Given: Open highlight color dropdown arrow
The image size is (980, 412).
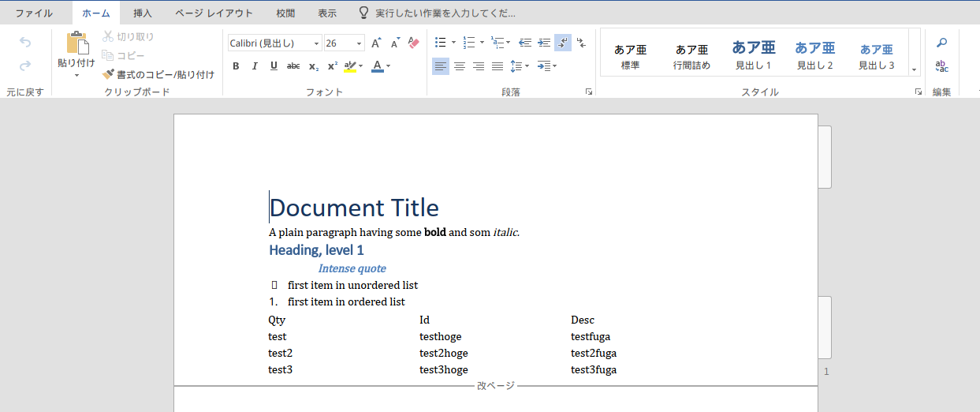Looking at the screenshot, I should pyautogui.click(x=361, y=66).
